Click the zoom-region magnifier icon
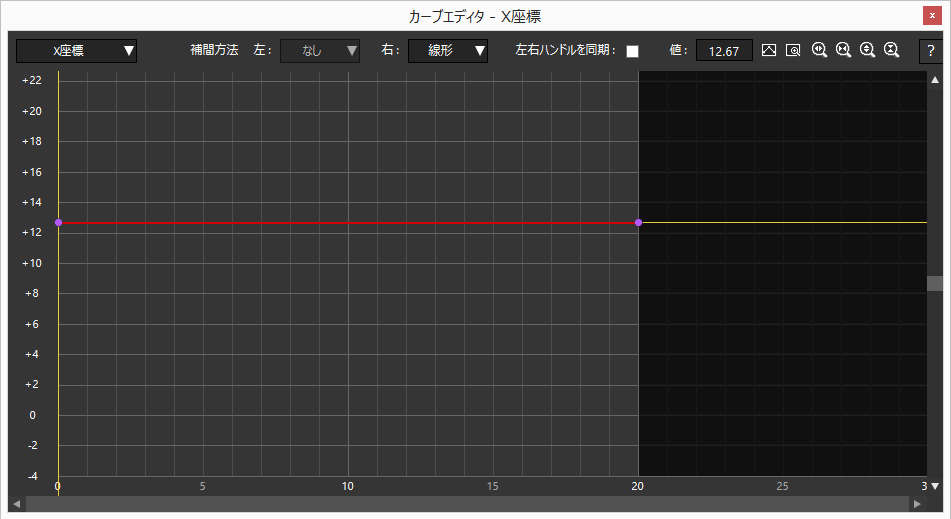Viewport: 951px width, 519px height. pyautogui.click(x=793, y=50)
